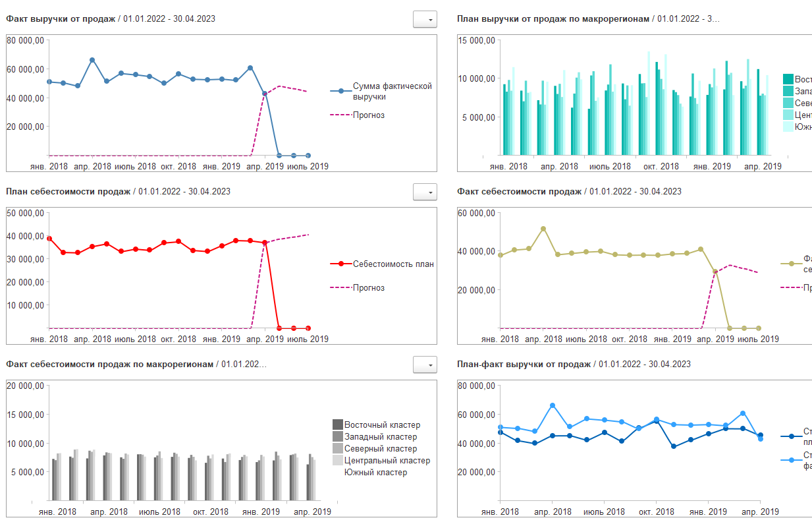Screen dimensions: 812x526
Task: Select the Южный кластер legend label in the gray chart
Action: [375, 473]
